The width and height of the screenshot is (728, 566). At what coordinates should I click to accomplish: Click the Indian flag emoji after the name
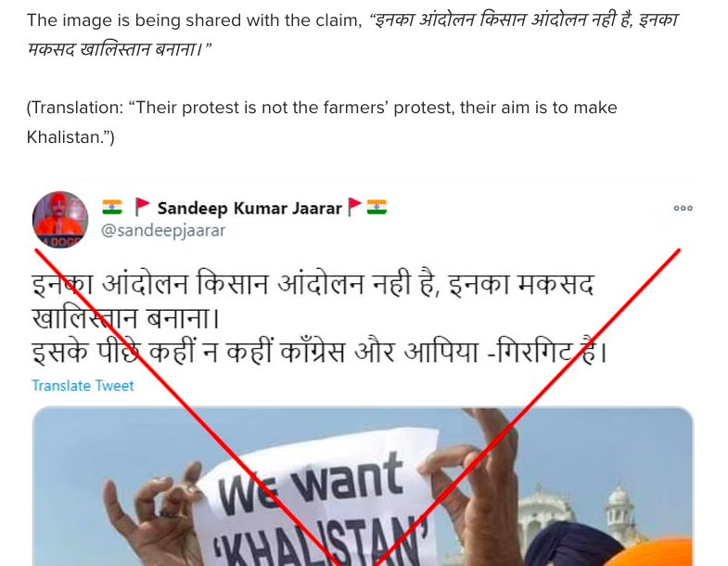pos(377,207)
